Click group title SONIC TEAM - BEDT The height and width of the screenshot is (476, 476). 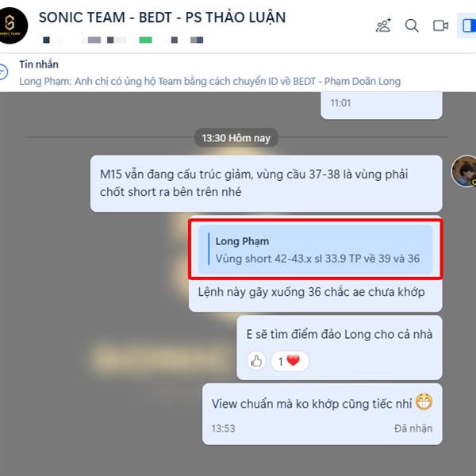(x=162, y=17)
